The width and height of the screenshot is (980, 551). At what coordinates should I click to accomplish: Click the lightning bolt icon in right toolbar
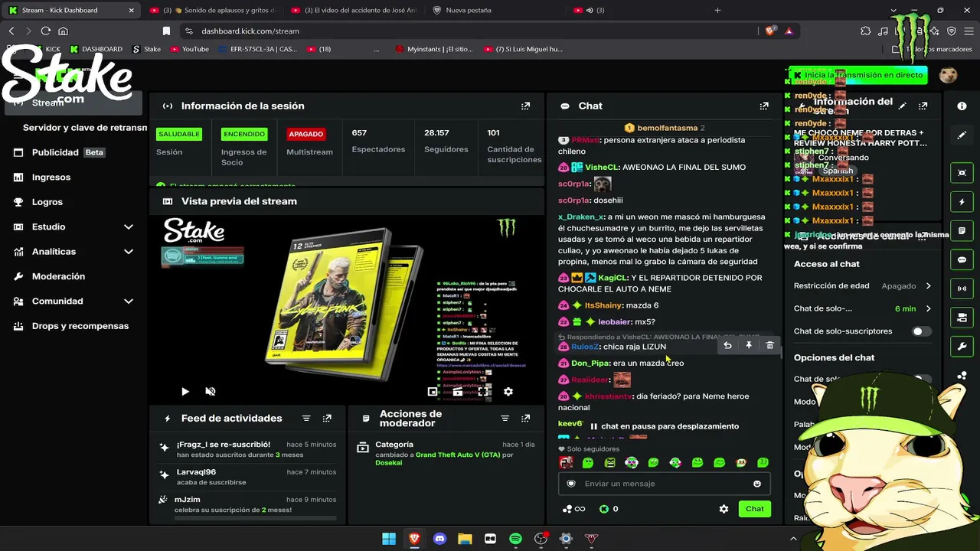962,202
